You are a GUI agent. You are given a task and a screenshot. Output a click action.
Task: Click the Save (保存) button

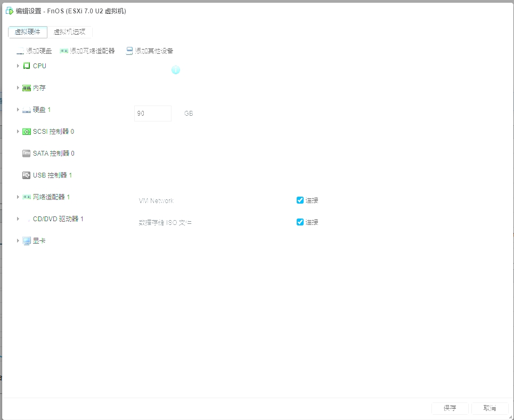(x=450, y=408)
